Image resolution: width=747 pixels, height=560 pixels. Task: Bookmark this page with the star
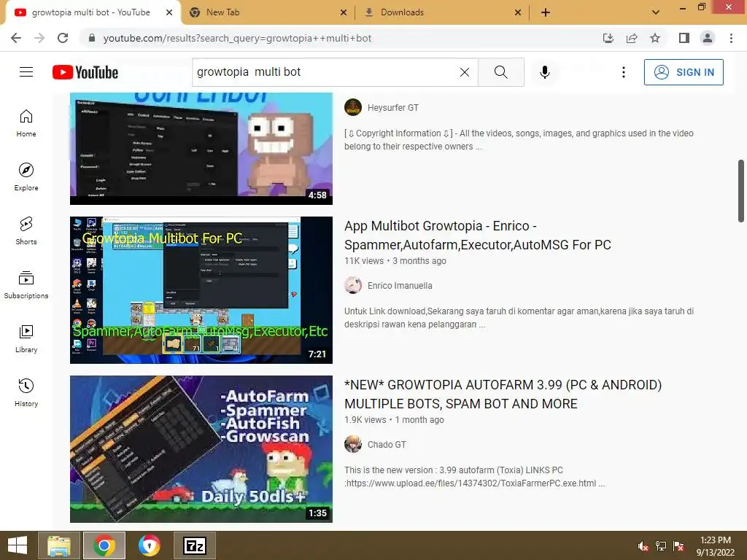[655, 38]
